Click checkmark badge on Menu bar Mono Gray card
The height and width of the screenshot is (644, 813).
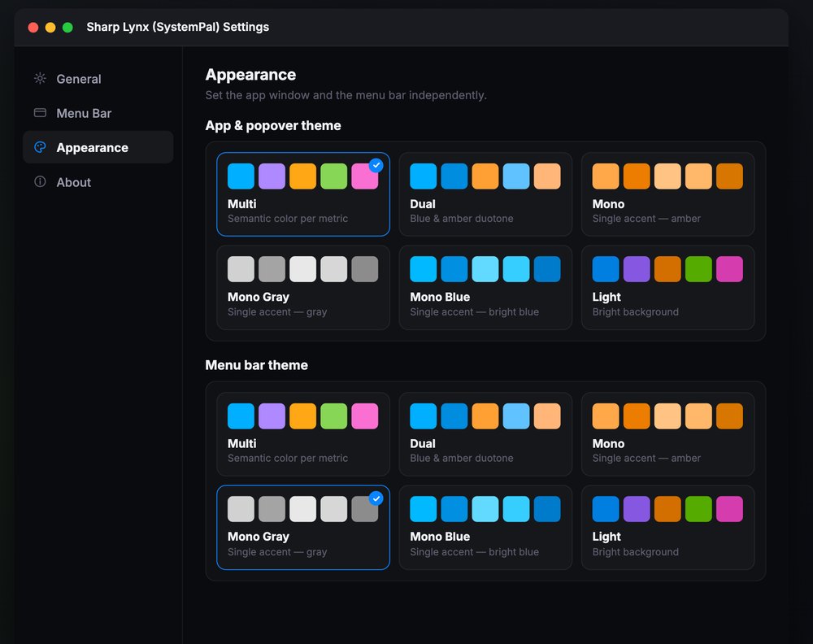(x=376, y=498)
